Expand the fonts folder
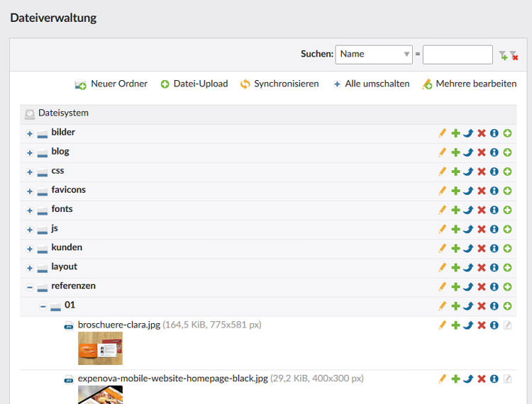 30,211
